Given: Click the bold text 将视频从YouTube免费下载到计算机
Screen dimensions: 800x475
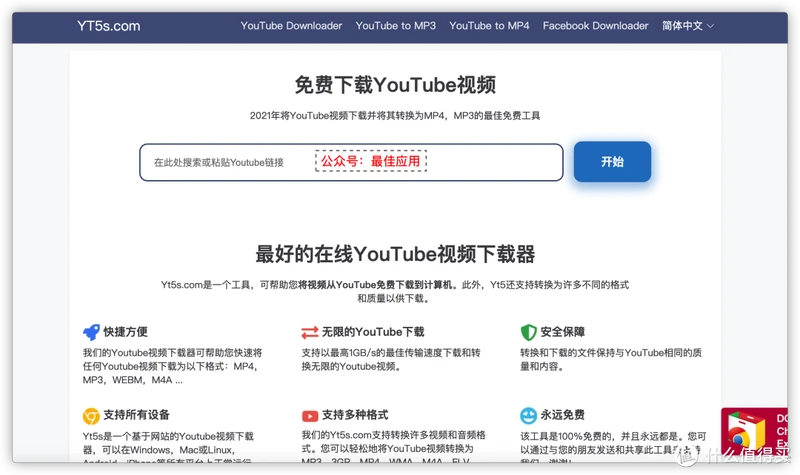Looking at the screenshot, I should pyautogui.click(x=375, y=285).
